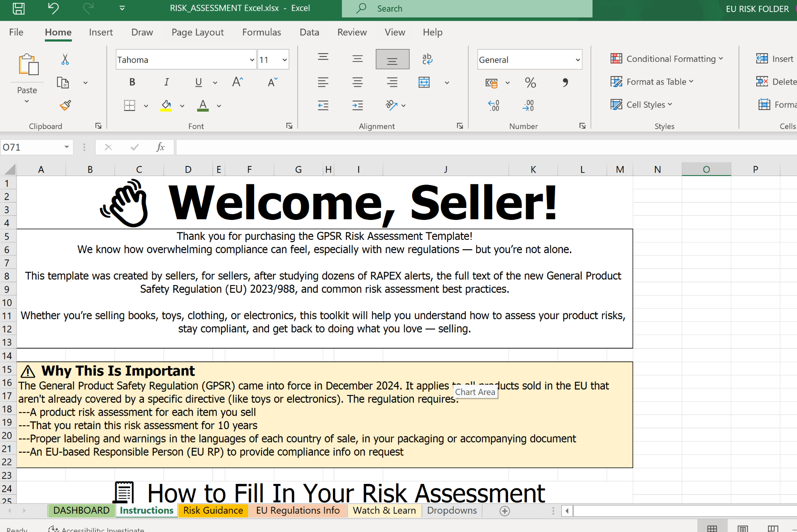This screenshot has width=797, height=532.
Task: Add a new sheet with the plus button
Action: point(504,511)
